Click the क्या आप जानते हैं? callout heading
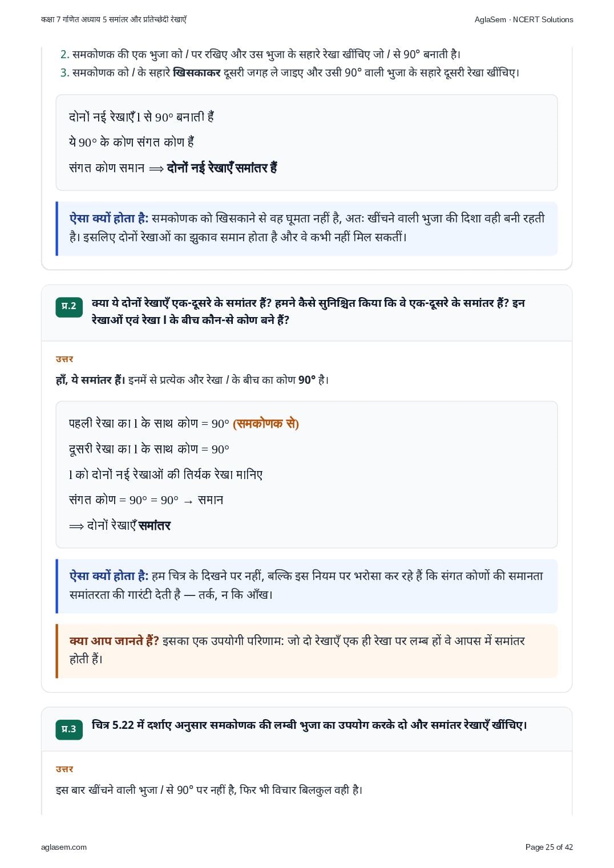This screenshot has height=868, width=614. click(114, 641)
